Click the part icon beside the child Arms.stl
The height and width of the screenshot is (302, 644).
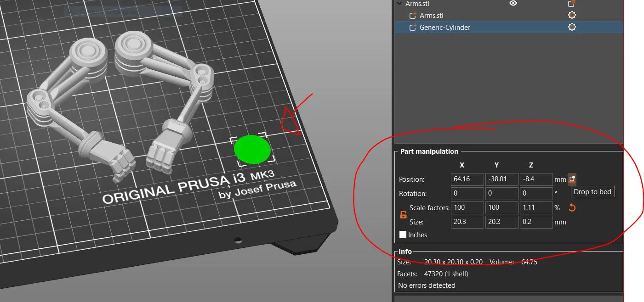412,15
